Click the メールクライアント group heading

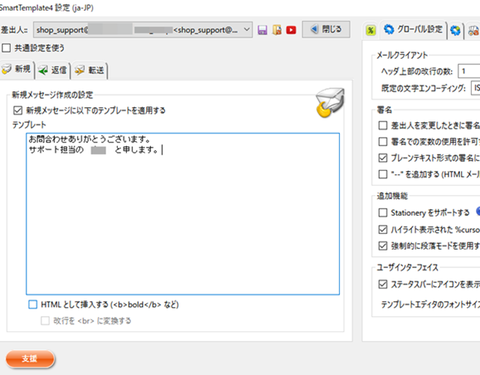tap(402, 55)
